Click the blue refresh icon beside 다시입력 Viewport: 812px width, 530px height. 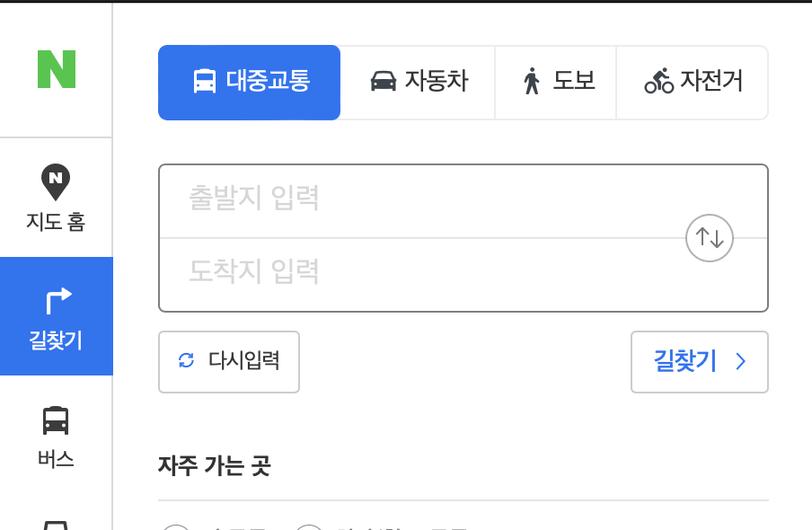pyautogui.click(x=186, y=360)
